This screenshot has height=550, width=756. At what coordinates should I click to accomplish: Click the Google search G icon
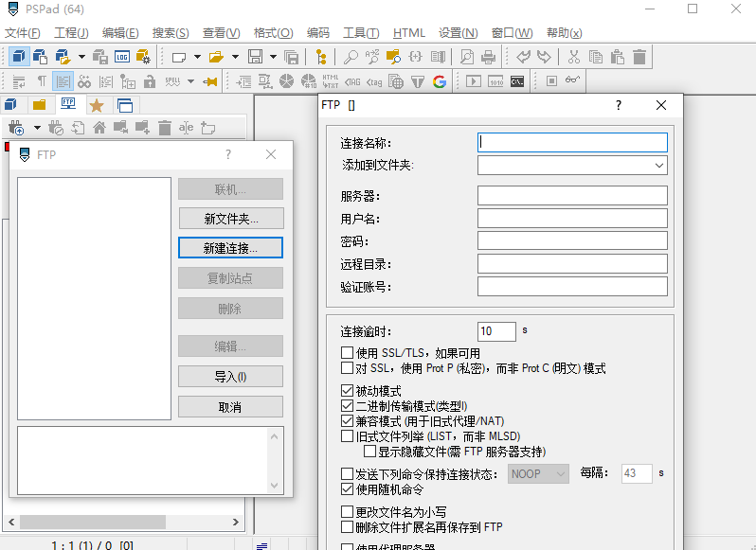coord(440,81)
